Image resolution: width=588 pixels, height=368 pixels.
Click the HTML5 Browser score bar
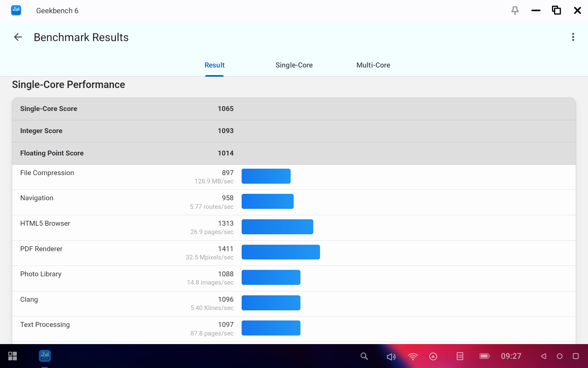(x=277, y=227)
